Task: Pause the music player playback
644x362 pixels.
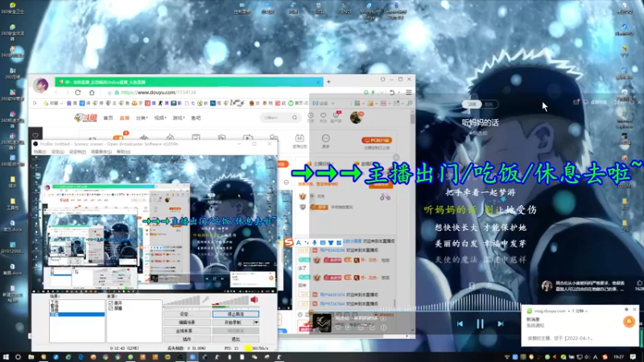Action: [x=480, y=324]
